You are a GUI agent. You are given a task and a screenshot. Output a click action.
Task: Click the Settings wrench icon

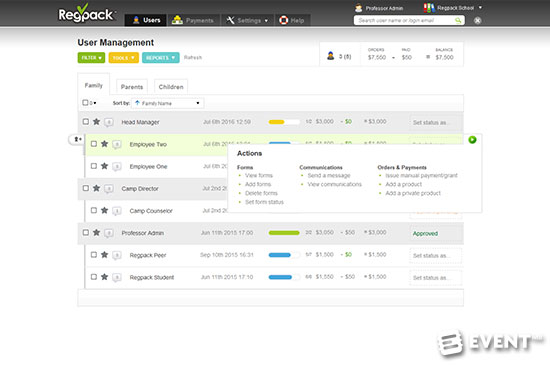pyautogui.click(x=230, y=20)
